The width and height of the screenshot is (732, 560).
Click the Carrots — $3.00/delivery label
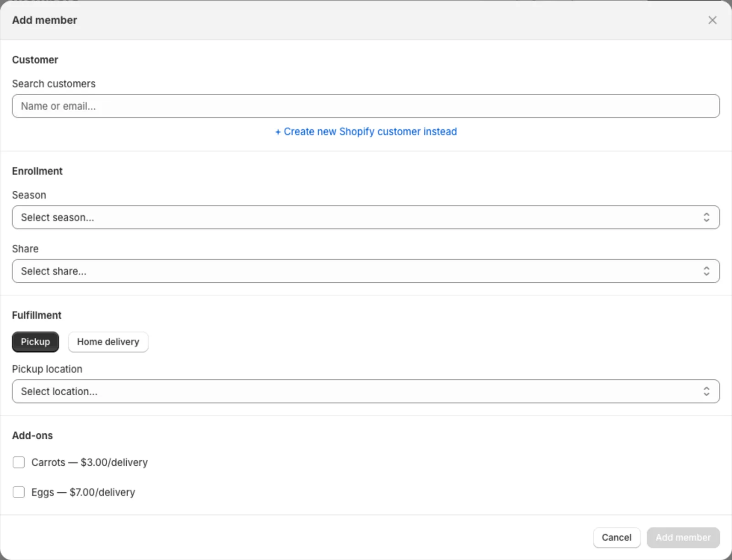pos(90,463)
